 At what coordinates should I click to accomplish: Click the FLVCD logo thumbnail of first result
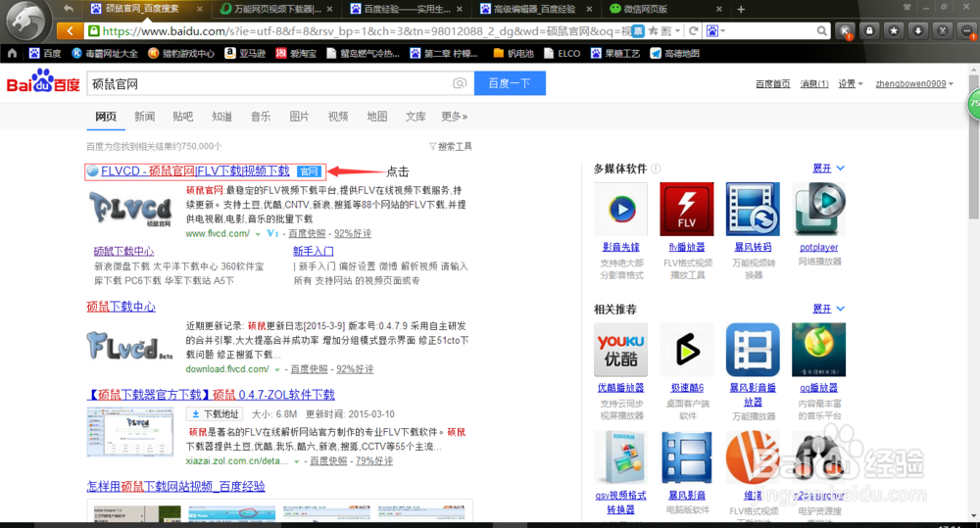[130, 209]
